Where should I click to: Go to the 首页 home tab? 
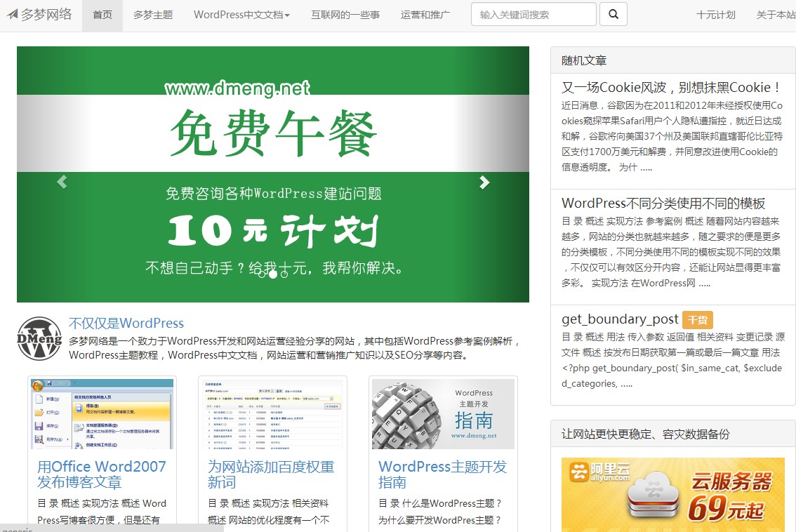click(x=102, y=15)
